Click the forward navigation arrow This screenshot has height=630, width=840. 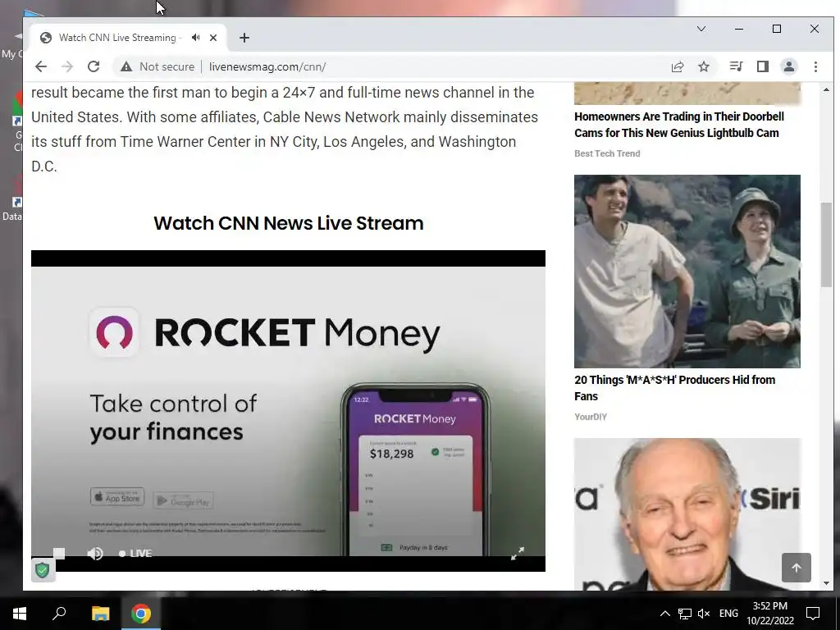click(x=67, y=66)
